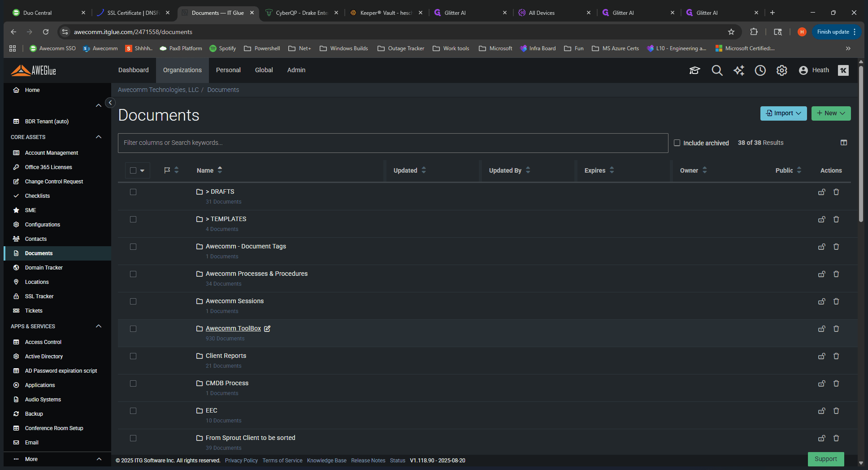Viewport: 868px width, 470px height.
Task: Open the New dropdown button
Action: [x=831, y=113]
